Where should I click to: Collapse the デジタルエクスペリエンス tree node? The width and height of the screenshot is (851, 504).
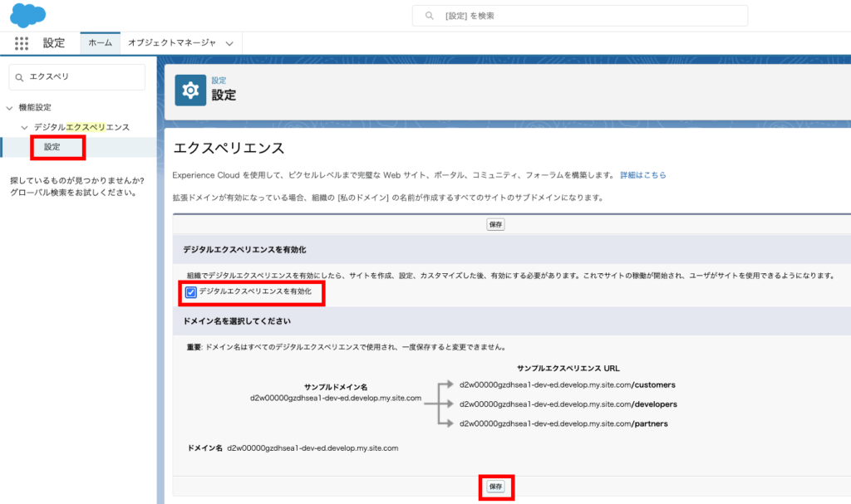pos(24,127)
